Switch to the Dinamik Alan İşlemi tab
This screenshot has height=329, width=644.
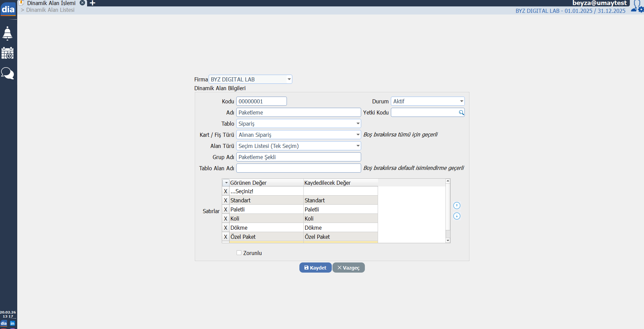(51, 3)
